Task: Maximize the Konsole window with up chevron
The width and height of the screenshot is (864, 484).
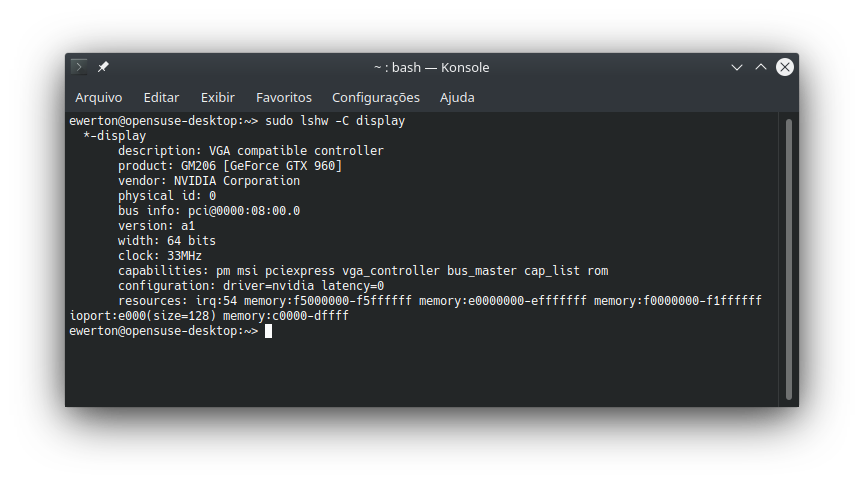Action: 760,67
